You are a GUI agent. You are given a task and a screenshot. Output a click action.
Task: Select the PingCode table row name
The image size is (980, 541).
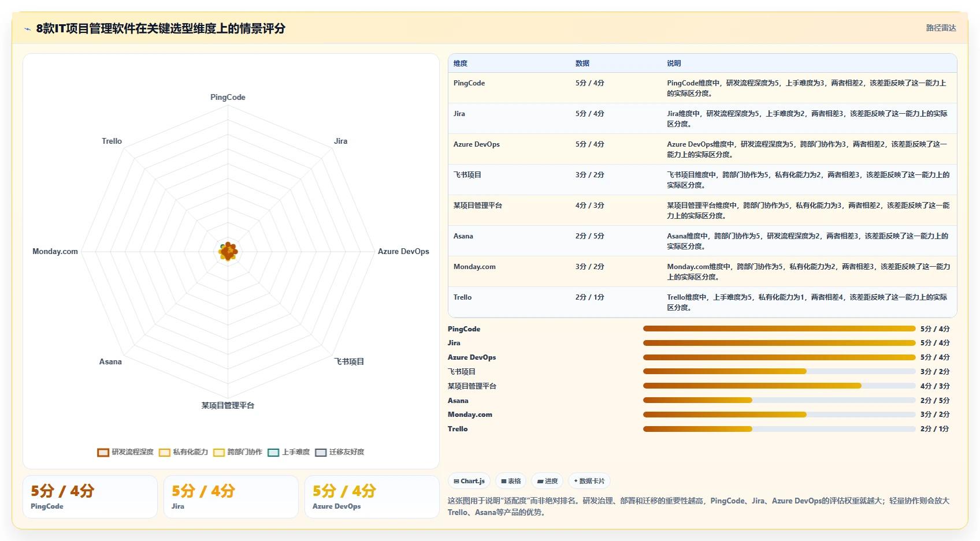(x=469, y=83)
